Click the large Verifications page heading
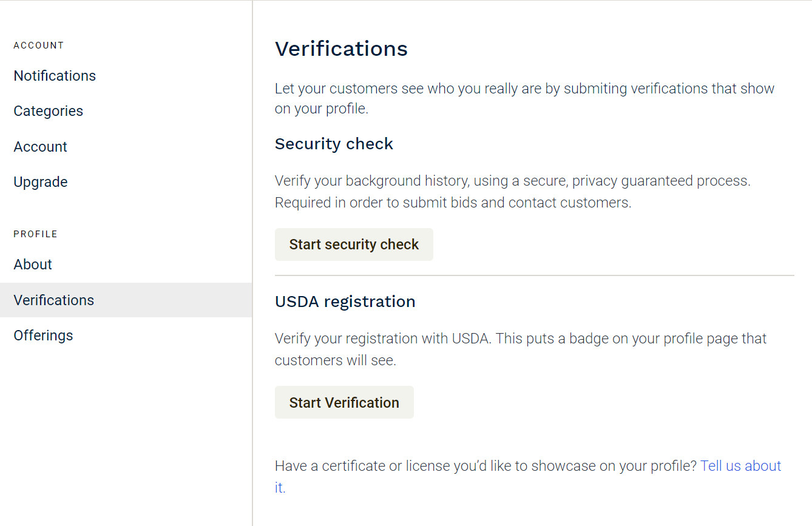 pos(341,49)
